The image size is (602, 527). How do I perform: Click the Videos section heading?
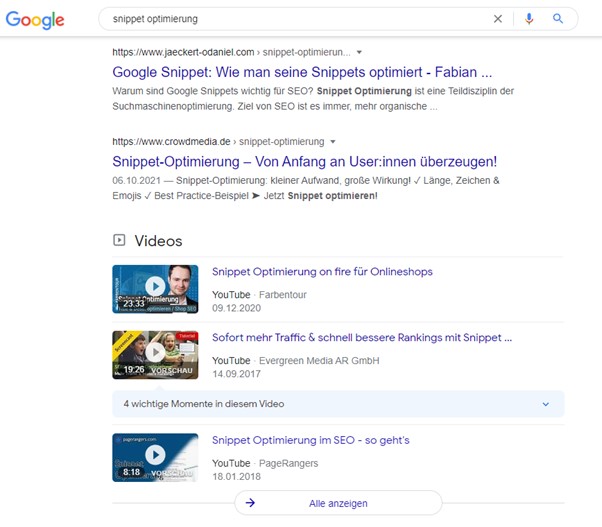coord(158,241)
